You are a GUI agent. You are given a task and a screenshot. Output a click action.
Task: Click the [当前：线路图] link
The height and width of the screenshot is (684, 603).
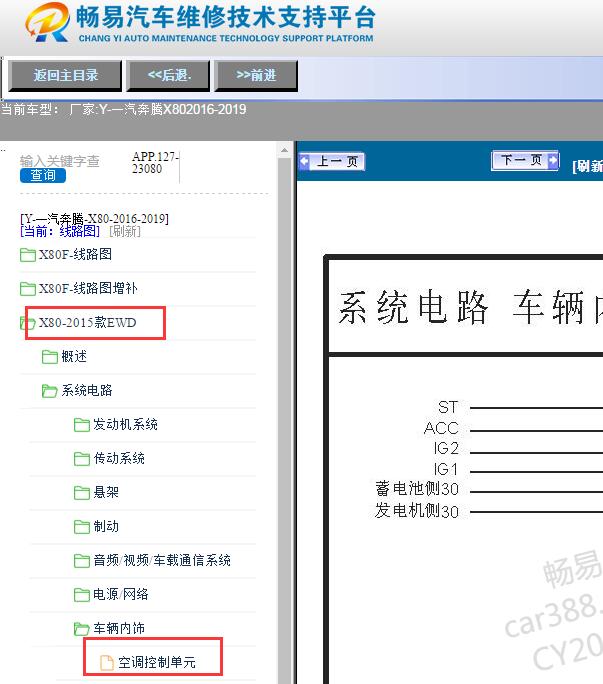coord(60,231)
